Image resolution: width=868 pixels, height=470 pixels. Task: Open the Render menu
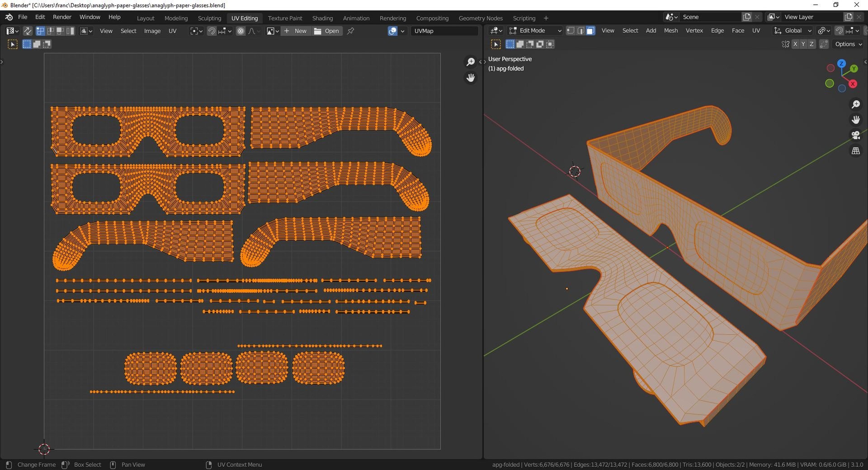[x=62, y=17]
